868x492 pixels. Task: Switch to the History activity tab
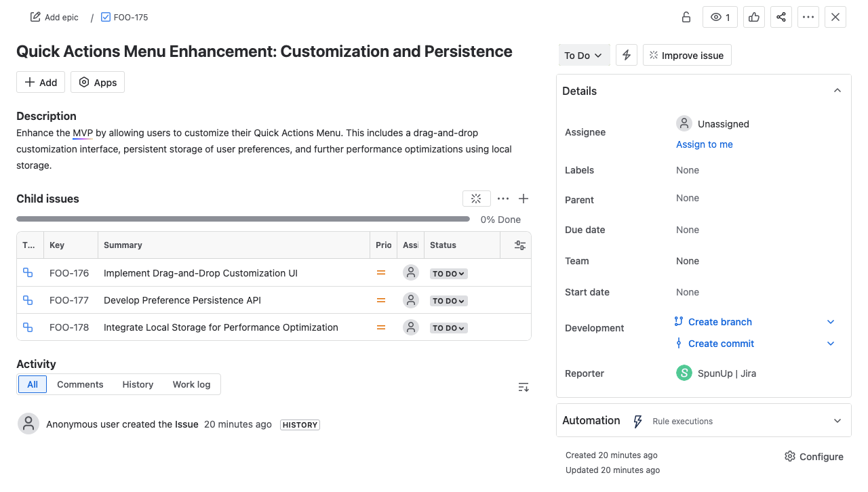pos(138,384)
